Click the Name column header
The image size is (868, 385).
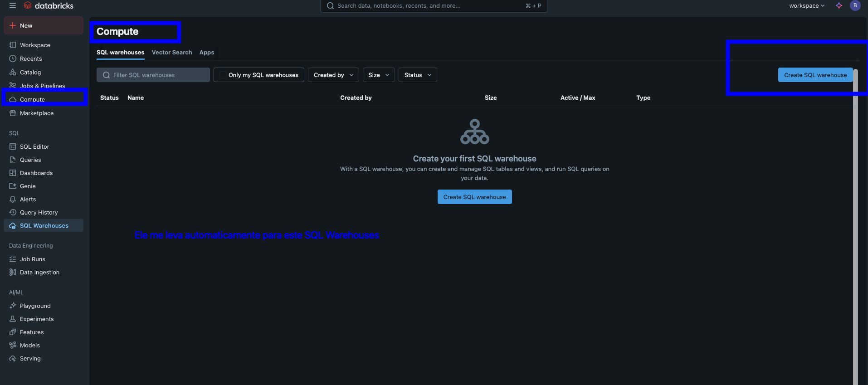click(x=136, y=97)
